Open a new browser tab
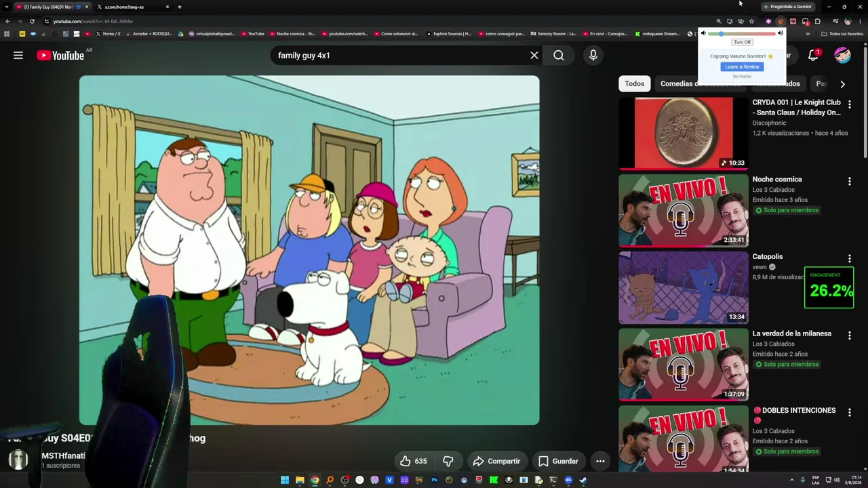 pos(180,7)
